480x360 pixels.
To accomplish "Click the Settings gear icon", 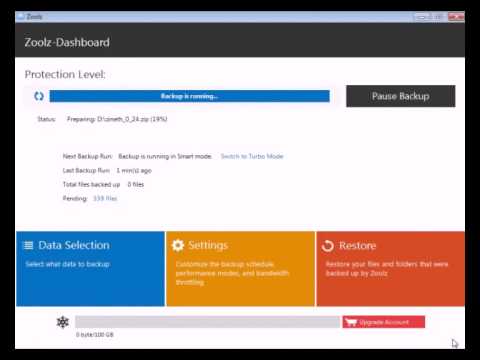I will point(178,245).
